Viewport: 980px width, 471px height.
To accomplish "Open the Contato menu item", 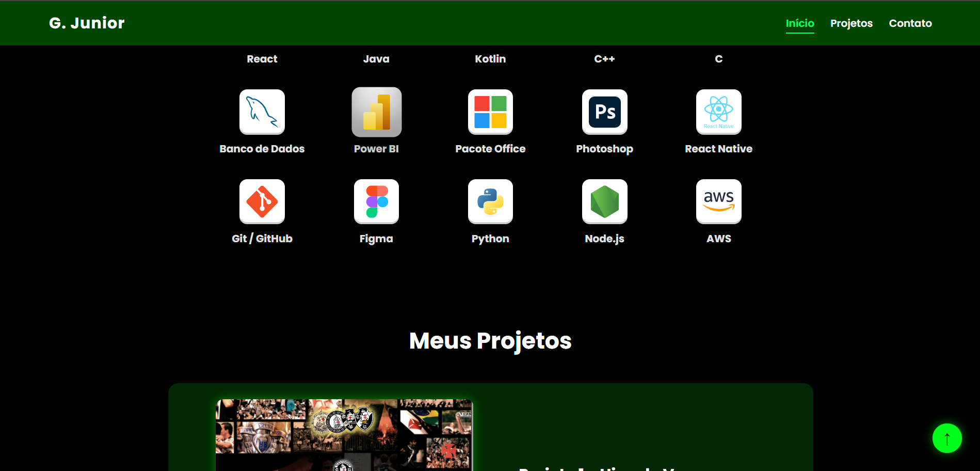I will 910,23.
